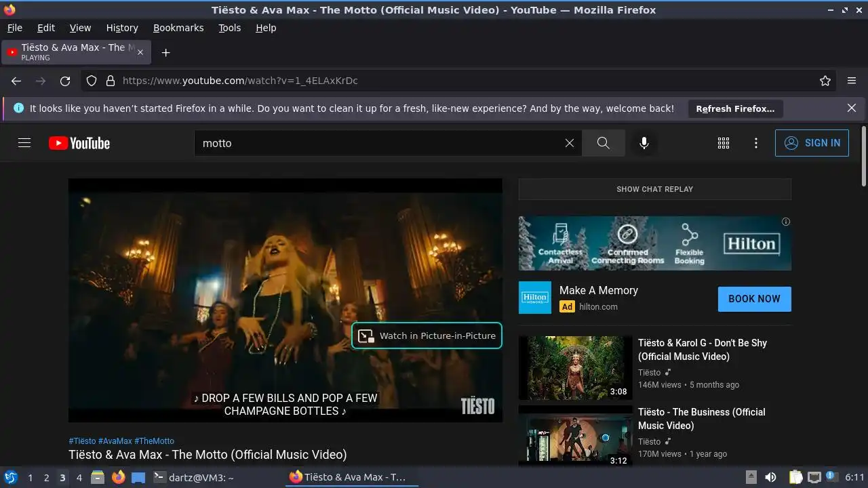Screen dimensions: 868x488
Task: Bookmark this page with star icon
Action: [825, 81]
